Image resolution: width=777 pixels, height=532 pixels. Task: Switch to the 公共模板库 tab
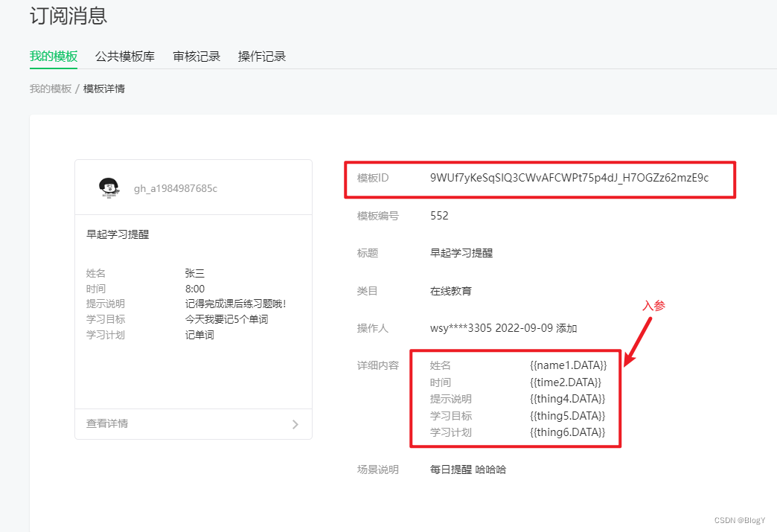[125, 55]
